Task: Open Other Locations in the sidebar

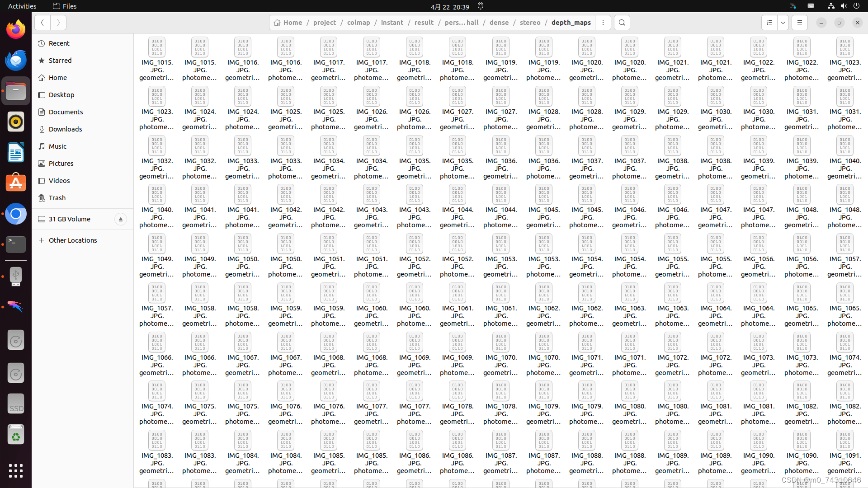Action: (83, 240)
